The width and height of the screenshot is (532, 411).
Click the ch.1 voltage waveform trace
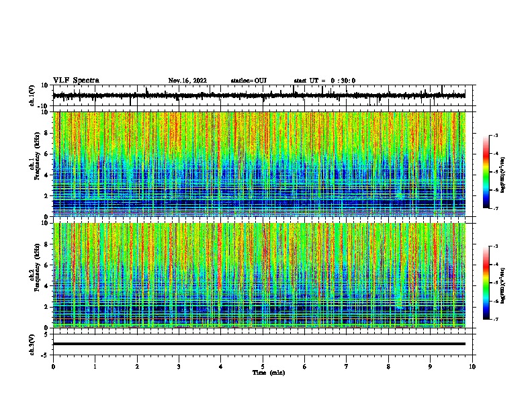[259, 95]
